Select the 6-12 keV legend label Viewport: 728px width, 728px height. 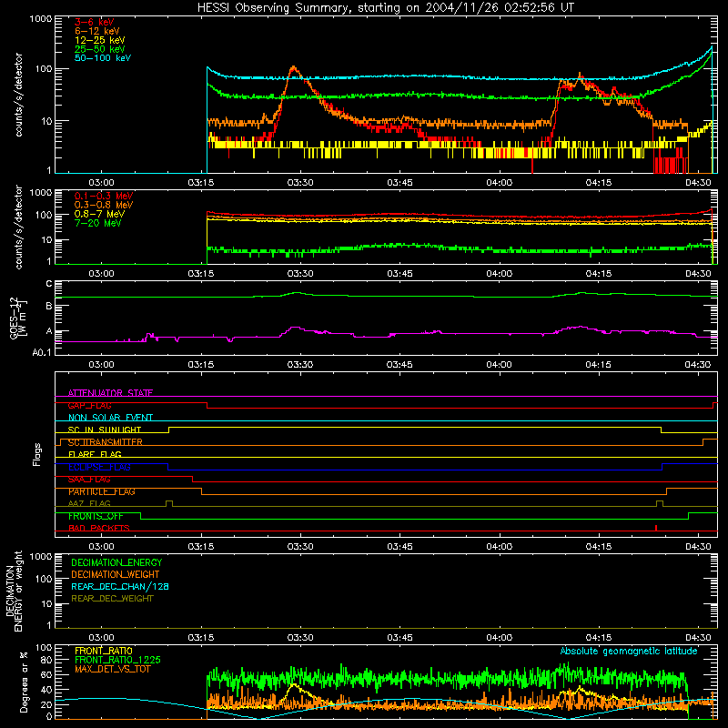[x=97, y=31]
